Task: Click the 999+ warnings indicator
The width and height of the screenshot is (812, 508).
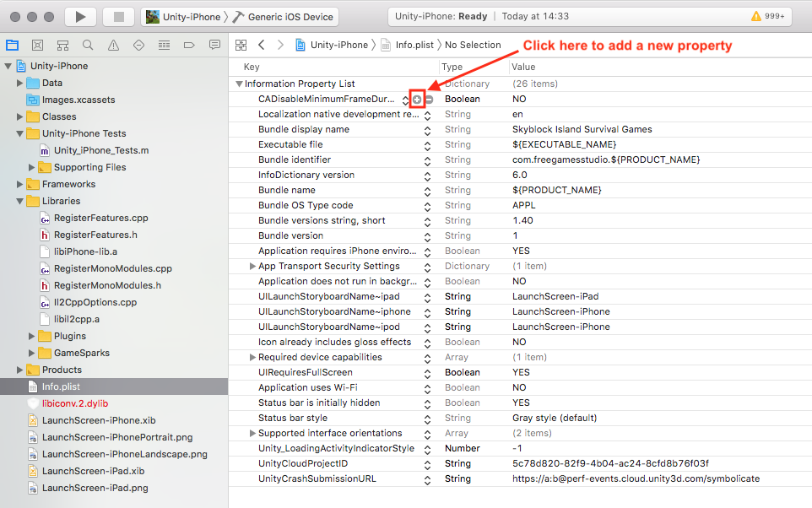Action: coord(767,17)
